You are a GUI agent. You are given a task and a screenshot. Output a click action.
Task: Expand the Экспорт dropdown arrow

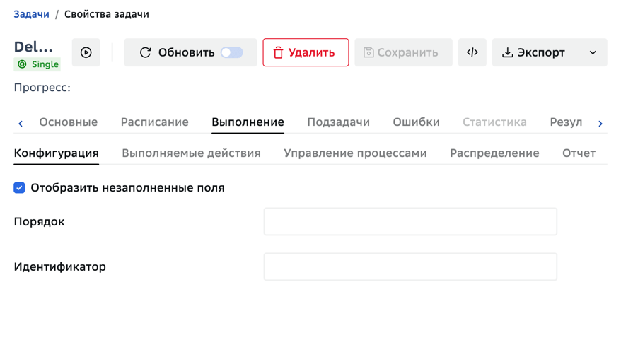pyautogui.click(x=593, y=52)
